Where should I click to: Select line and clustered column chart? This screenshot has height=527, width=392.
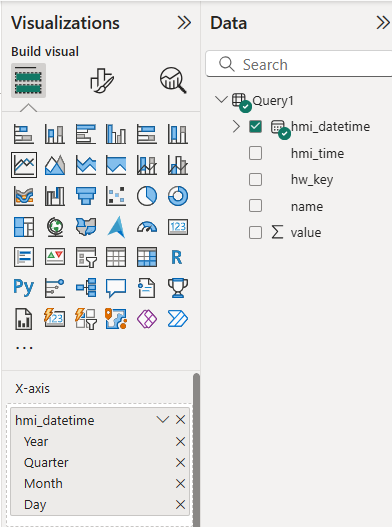pos(178,165)
